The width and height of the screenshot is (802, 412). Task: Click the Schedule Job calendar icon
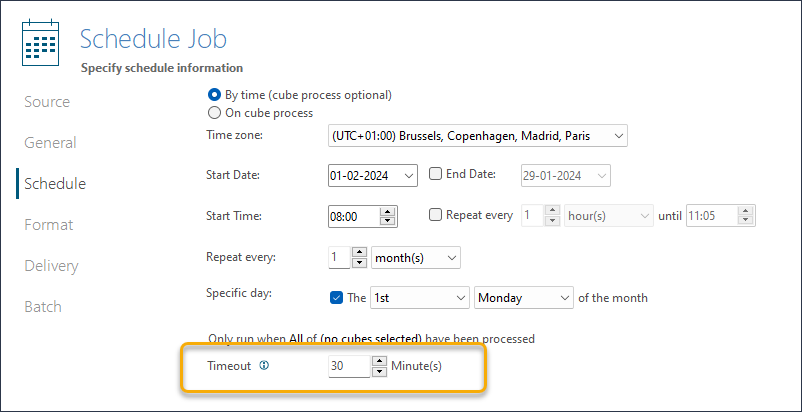40,43
